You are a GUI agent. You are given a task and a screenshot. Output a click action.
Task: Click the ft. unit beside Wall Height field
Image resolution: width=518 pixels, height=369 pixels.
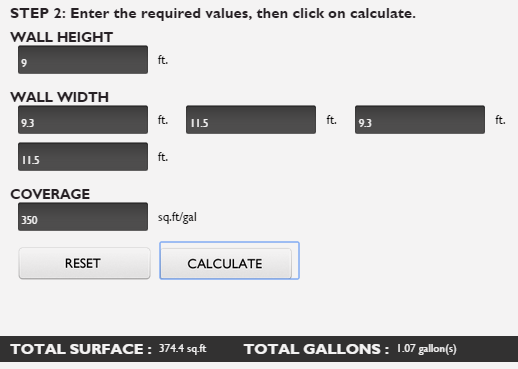pyautogui.click(x=163, y=60)
